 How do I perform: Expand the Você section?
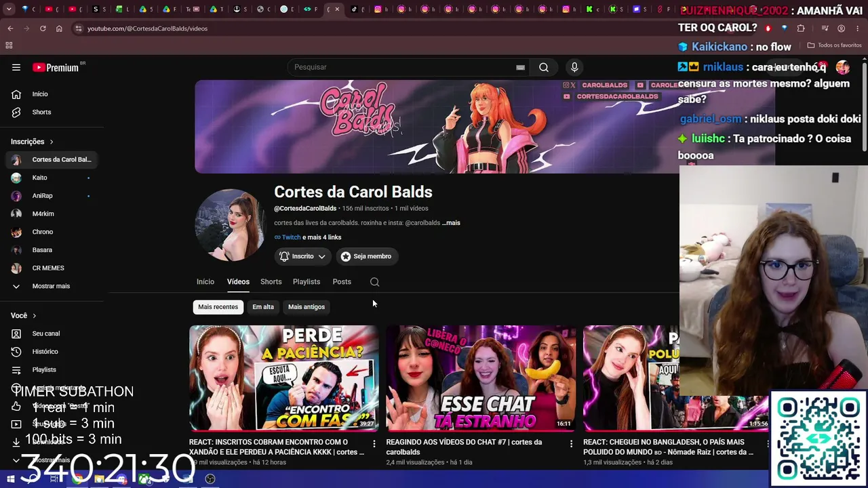tap(24, 316)
